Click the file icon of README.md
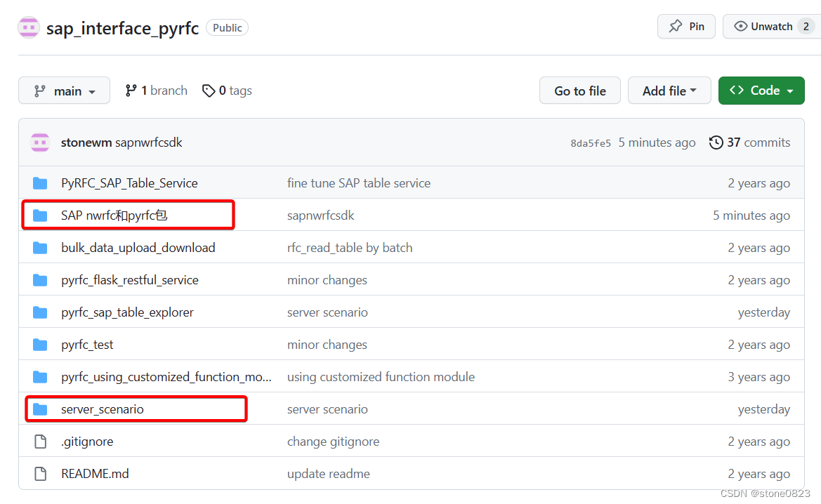The height and width of the screenshot is (504, 821). (40, 474)
